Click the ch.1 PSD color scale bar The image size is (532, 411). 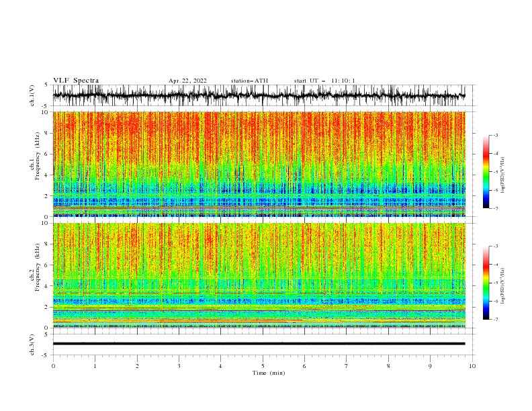tap(486, 172)
